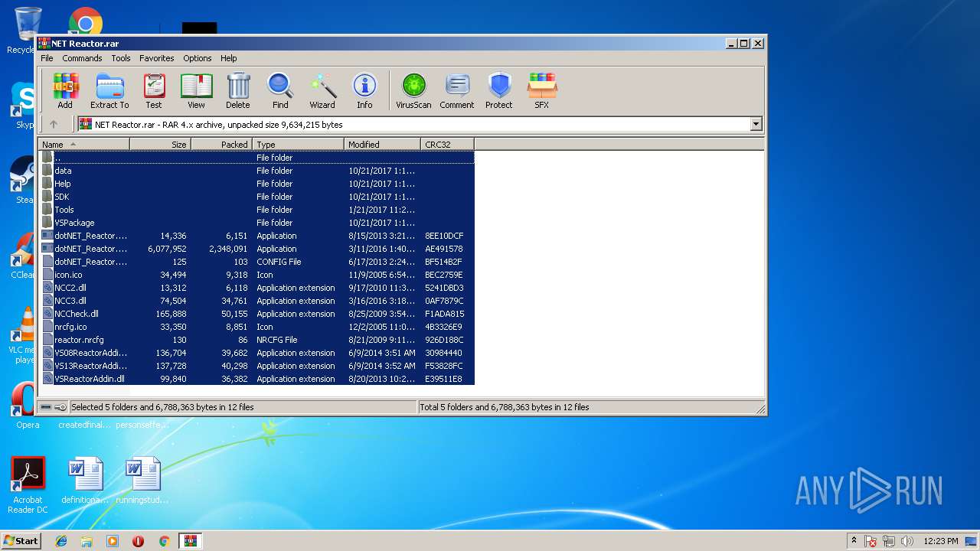980x551 pixels.
Task: Open the Comment tool
Action: point(457,91)
